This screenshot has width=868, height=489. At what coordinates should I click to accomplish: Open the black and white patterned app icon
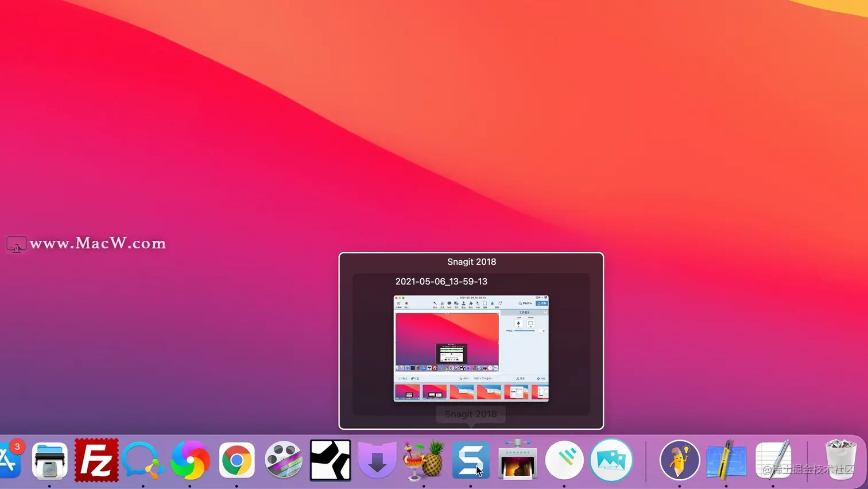(330, 460)
